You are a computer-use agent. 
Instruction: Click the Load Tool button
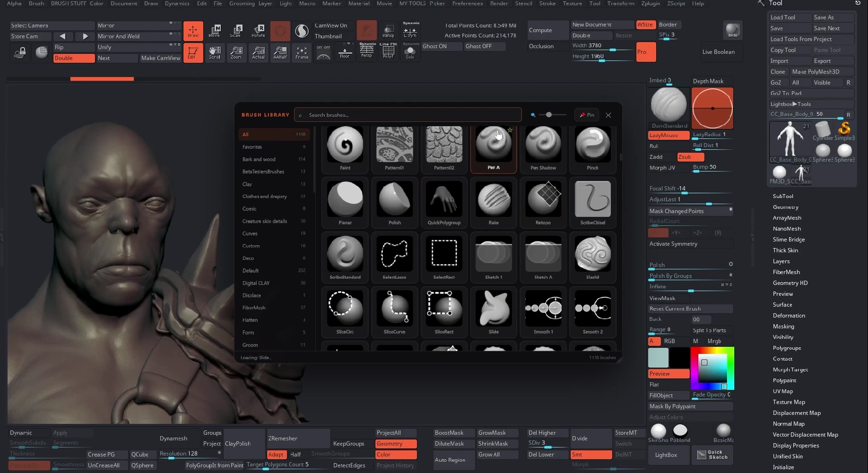pyautogui.click(x=790, y=17)
